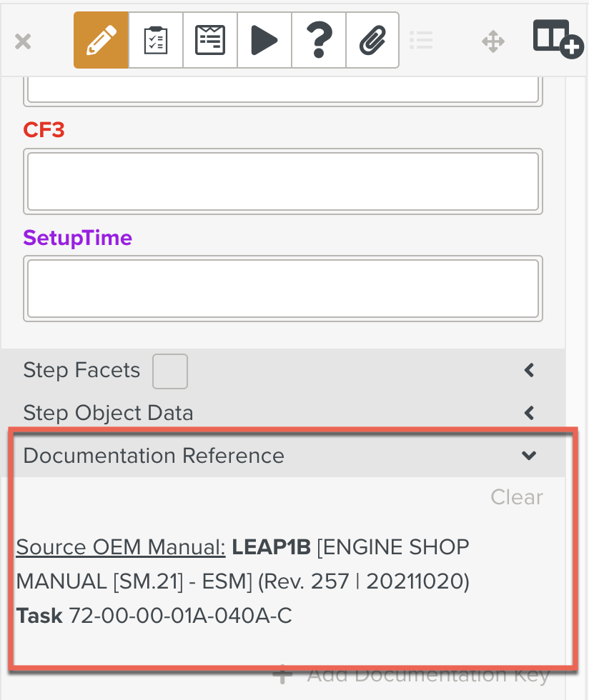Click Clear to remove the documentation reference
589x700 pixels.
516,497
